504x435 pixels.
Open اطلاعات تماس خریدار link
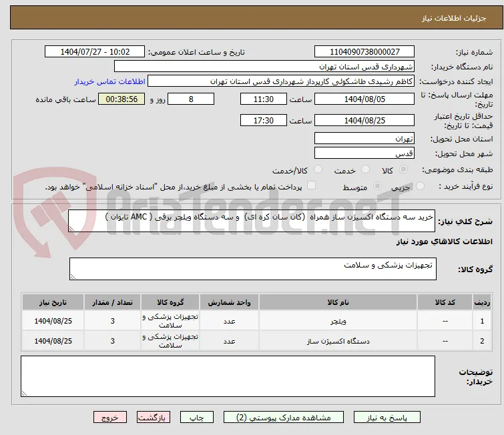tap(110, 81)
